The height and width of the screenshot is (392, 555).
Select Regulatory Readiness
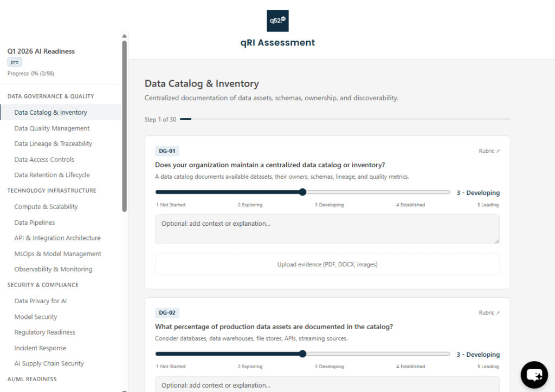(44, 332)
